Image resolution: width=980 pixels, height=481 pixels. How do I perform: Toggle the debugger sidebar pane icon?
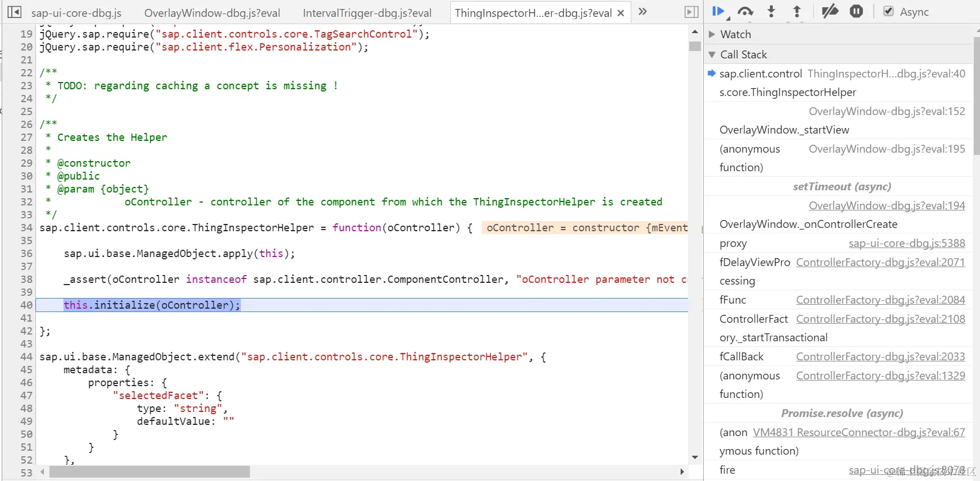pos(692,12)
